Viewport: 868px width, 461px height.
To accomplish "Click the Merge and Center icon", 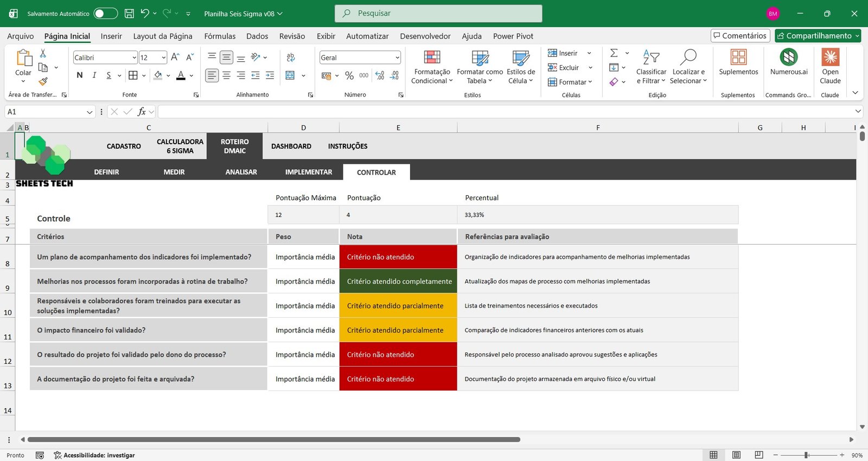I will 290,75.
